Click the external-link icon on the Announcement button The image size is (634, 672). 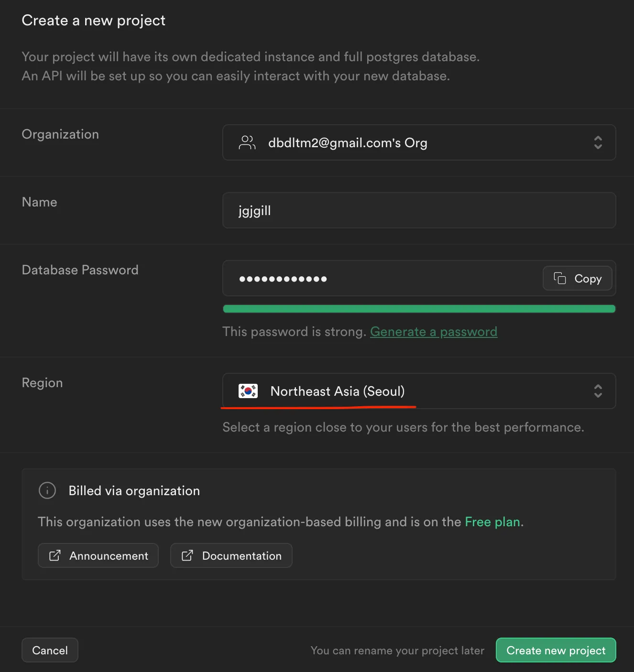pos(55,555)
